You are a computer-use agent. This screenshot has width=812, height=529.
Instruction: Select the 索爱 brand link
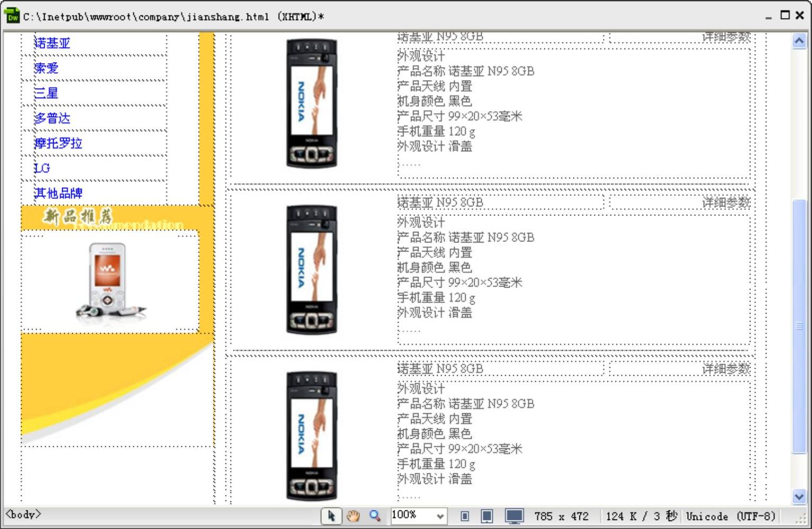46,68
